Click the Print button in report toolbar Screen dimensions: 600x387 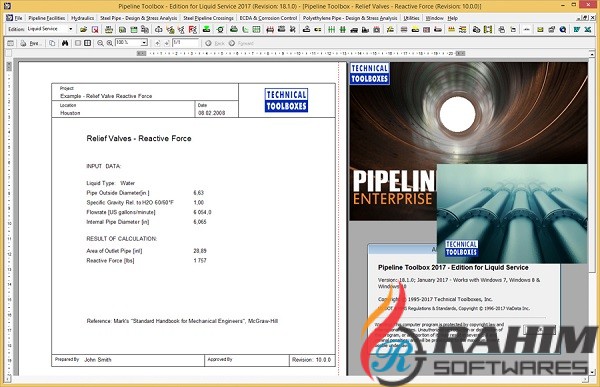coord(34,43)
